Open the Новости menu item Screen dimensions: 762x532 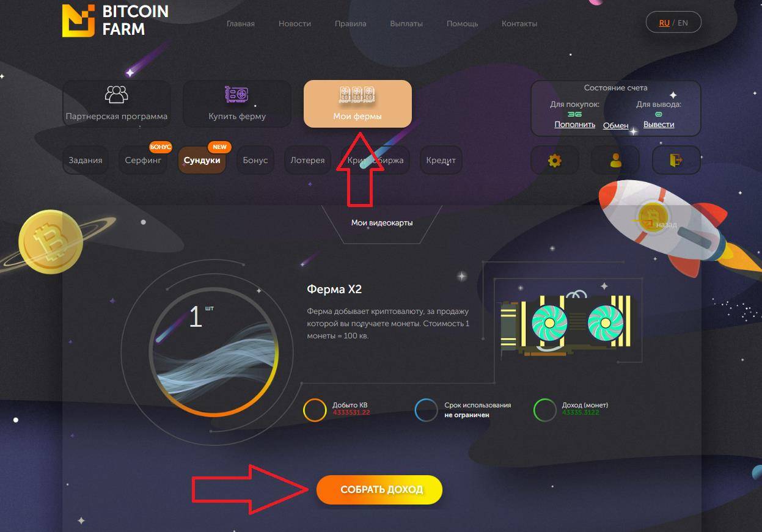(295, 24)
